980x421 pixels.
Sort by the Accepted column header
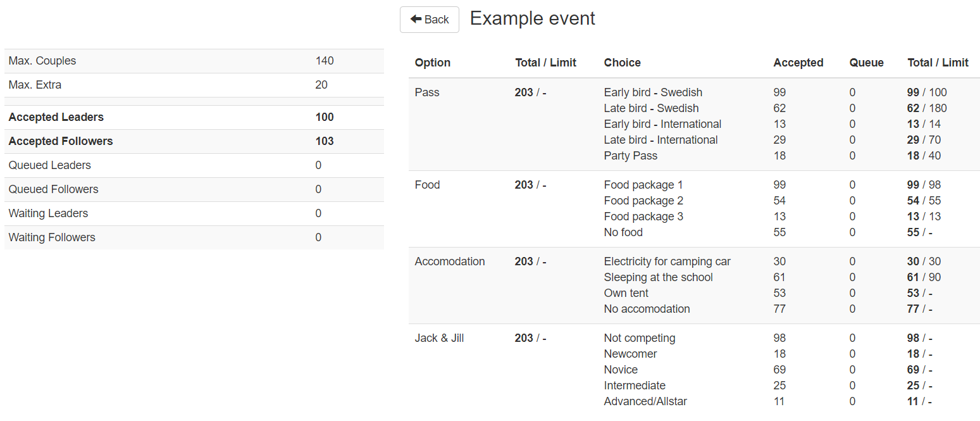click(798, 63)
